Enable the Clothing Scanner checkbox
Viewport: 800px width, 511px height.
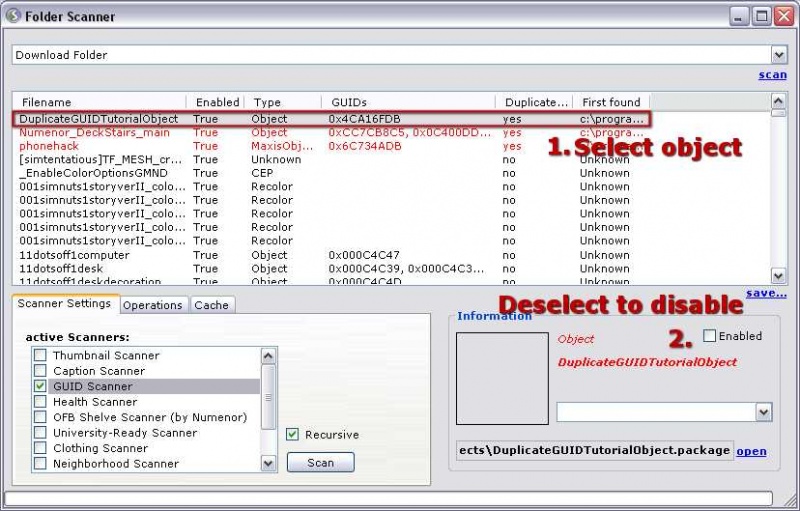pyautogui.click(x=40, y=448)
